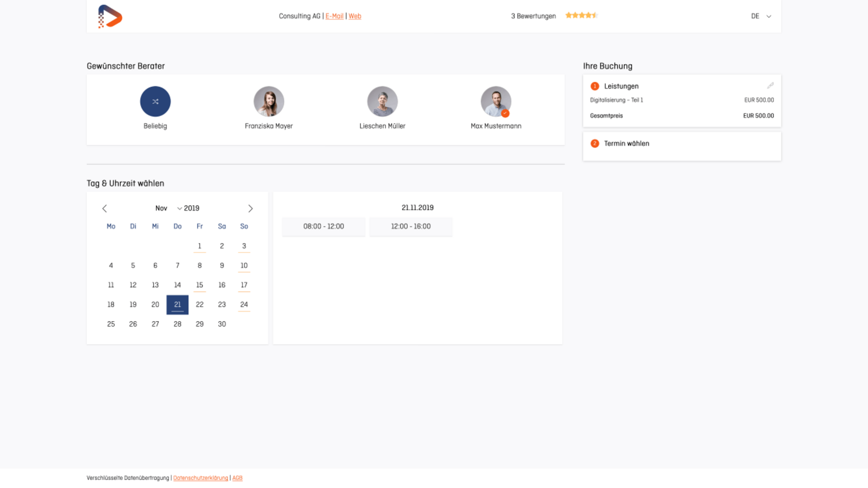Click the company logo in header
Screen dimensions: 868x488
[x=110, y=16]
